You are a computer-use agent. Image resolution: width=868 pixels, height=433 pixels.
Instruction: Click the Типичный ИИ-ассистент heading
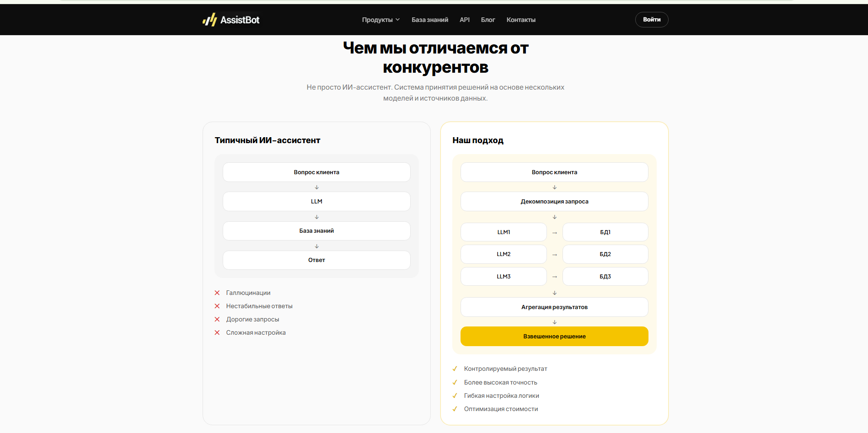[x=268, y=140]
